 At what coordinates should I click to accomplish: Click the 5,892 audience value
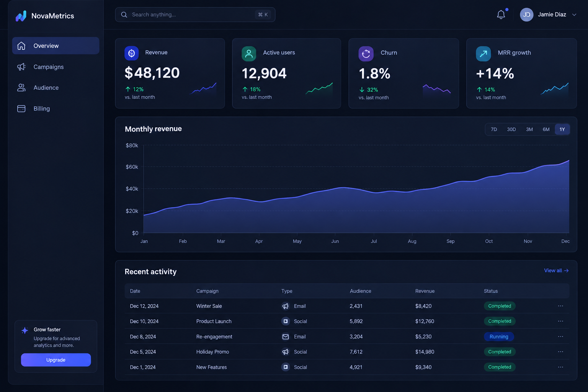pyautogui.click(x=356, y=321)
